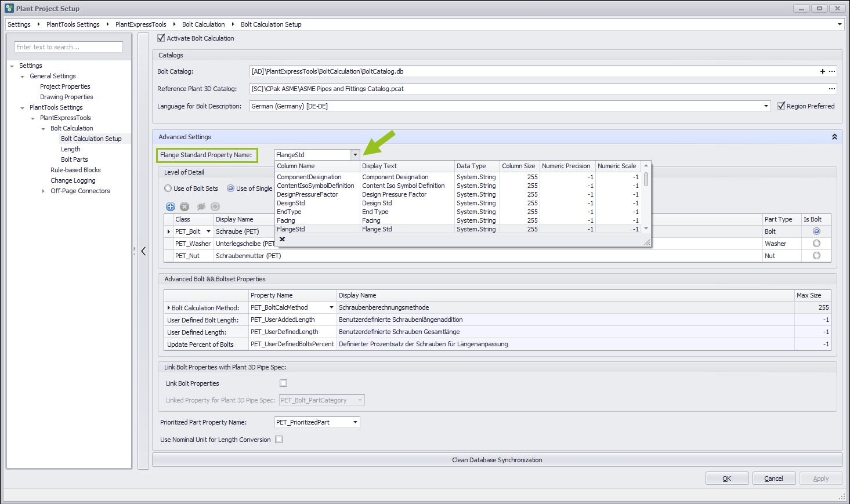Viewport: 850px width, 504px height.
Task: Open Rule-based Blocks tree item
Action: click(75, 170)
